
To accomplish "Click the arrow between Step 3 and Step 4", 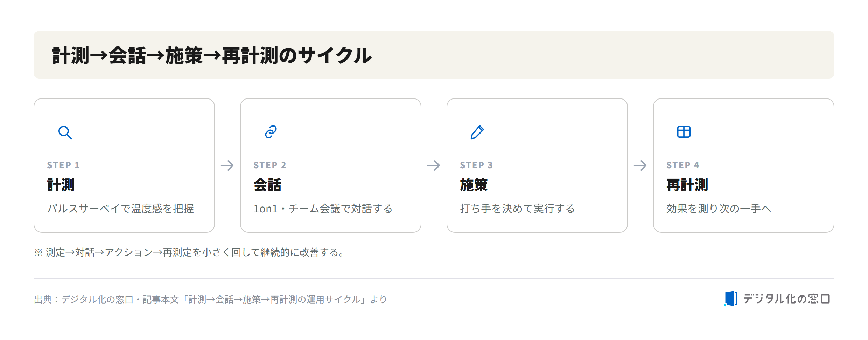I will pyautogui.click(x=640, y=165).
